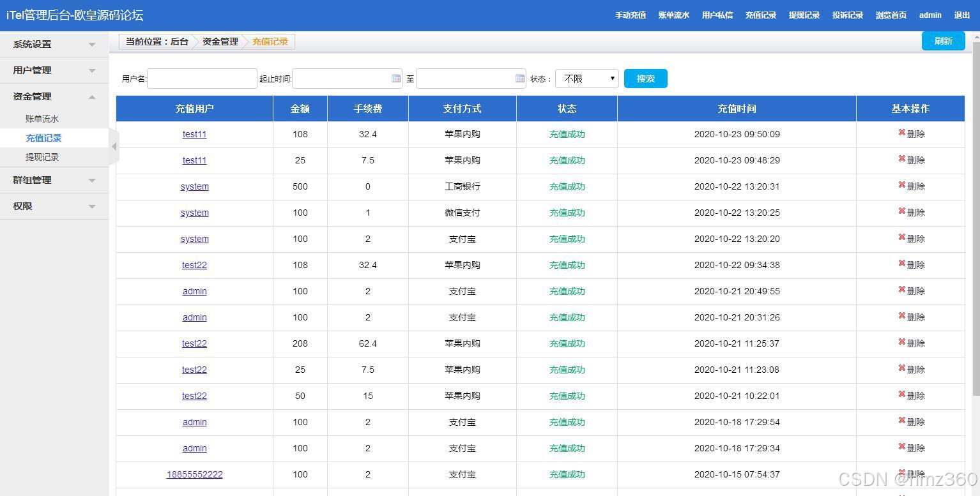Click 浏览首页 in the top navigation
The image size is (980, 496).
coord(891,15)
